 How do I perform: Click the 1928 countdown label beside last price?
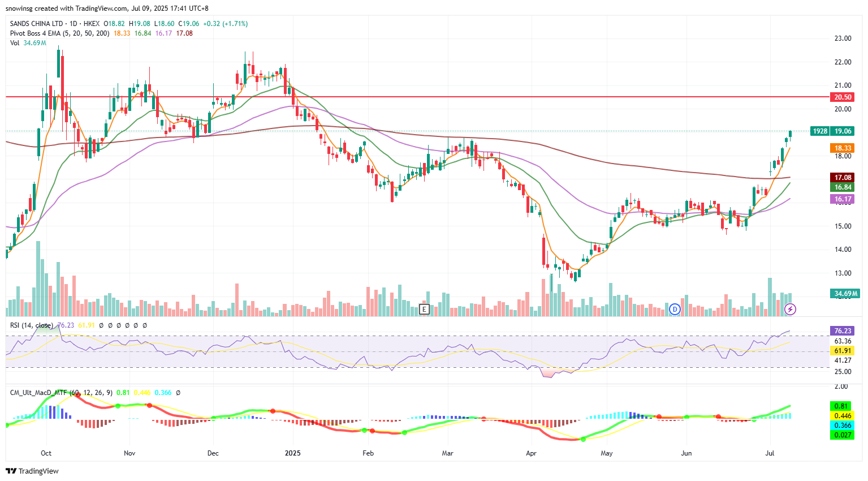(820, 131)
